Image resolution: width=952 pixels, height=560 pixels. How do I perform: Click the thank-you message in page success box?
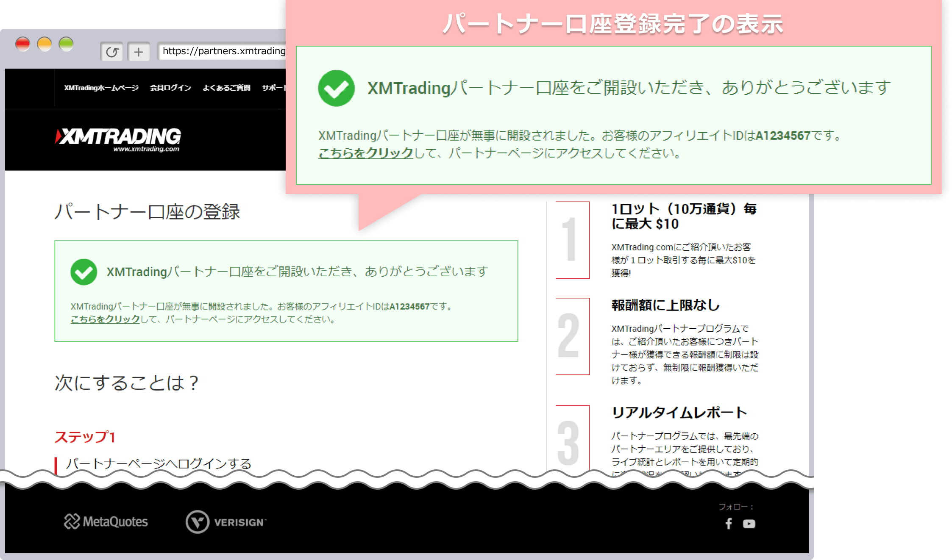click(x=297, y=272)
